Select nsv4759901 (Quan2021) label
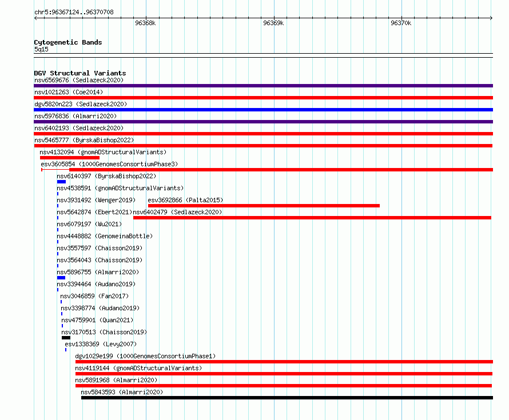Viewport: 509px width, 420px height. point(97,320)
